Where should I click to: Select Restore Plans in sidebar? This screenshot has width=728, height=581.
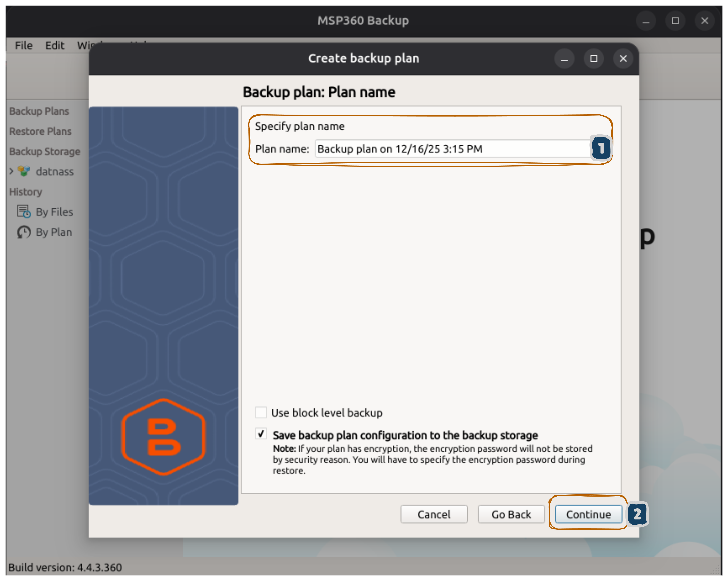click(40, 131)
